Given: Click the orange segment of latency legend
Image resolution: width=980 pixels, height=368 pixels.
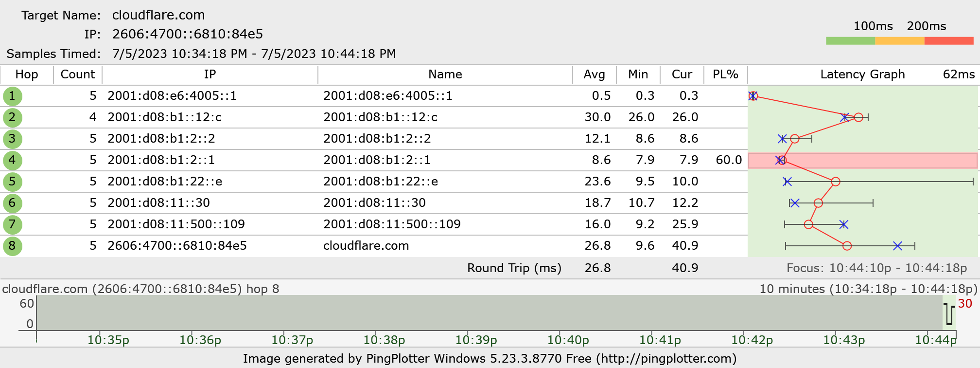Looking at the screenshot, I should pos(900,41).
